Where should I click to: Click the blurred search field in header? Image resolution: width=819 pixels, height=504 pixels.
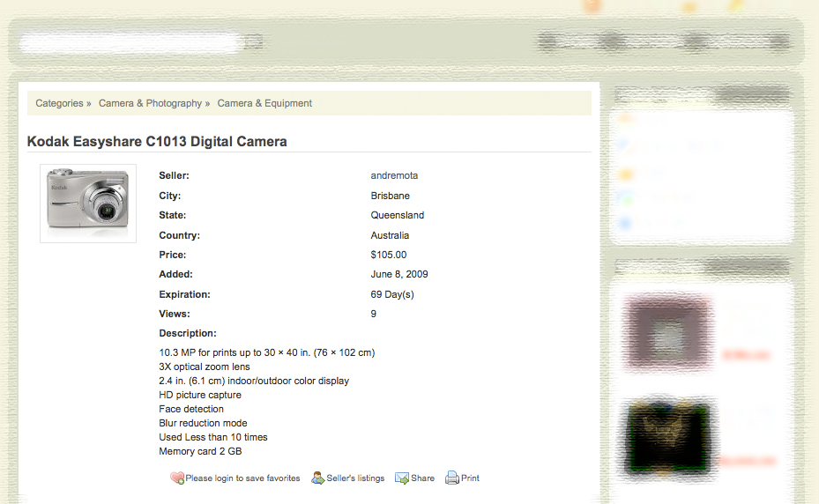click(130, 42)
